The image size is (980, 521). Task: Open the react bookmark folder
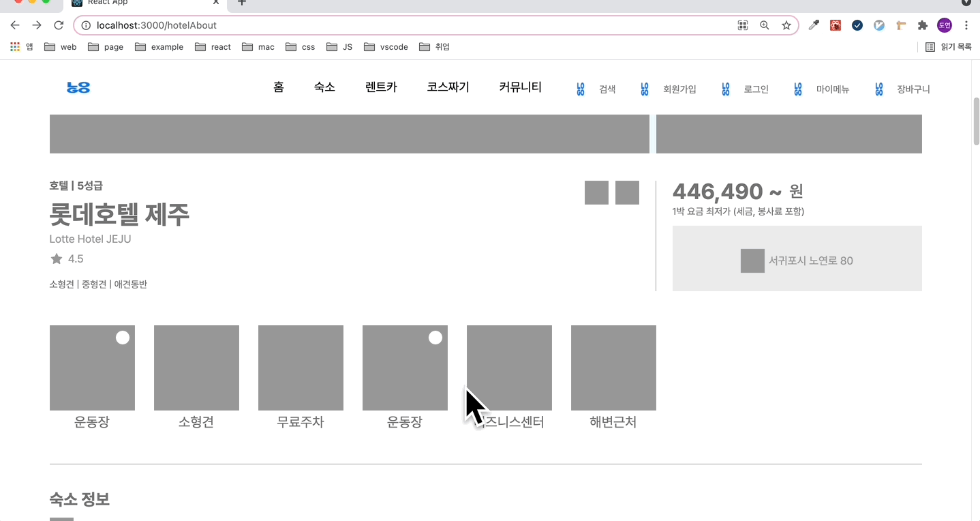(x=213, y=47)
